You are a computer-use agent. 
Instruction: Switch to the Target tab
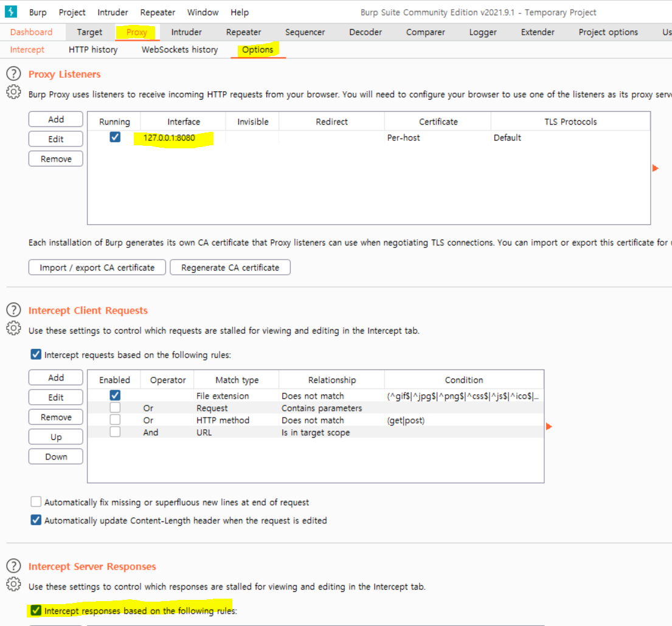[89, 32]
